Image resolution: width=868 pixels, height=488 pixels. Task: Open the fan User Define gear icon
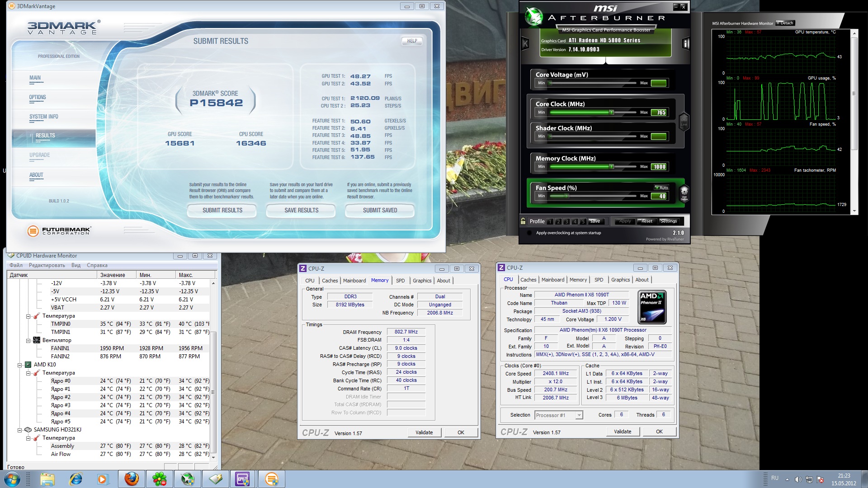[684, 193]
